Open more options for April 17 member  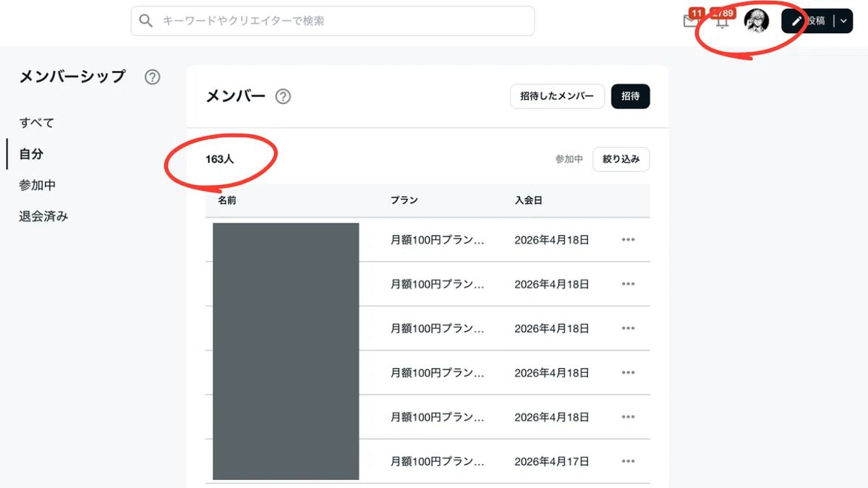coord(628,461)
